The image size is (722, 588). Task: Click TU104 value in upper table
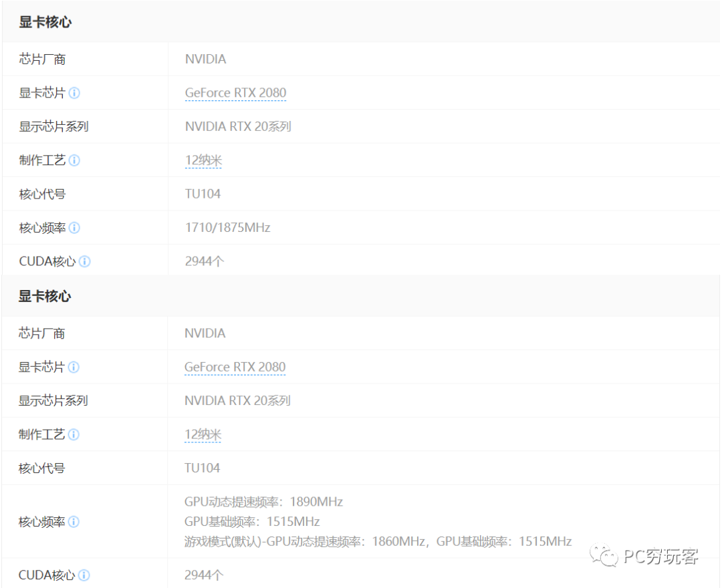203,194
